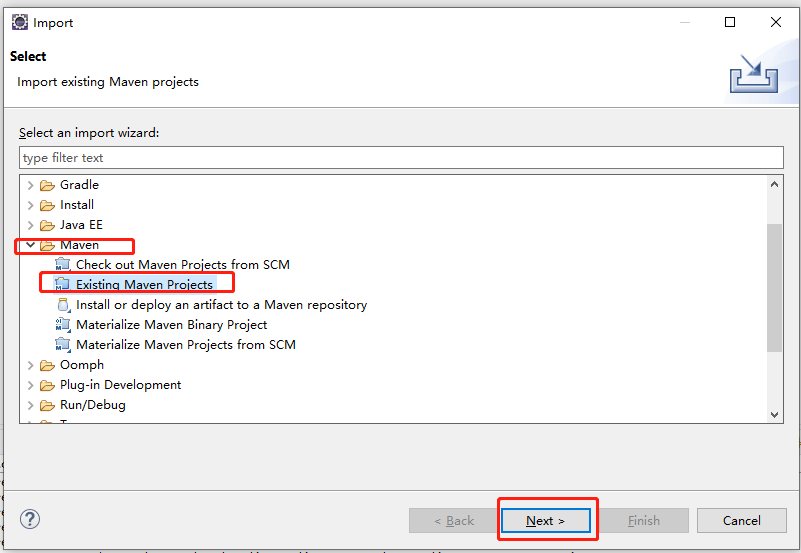The height and width of the screenshot is (553, 801).
Task: Select the Oomph tree entry
Action: (82, 365)
